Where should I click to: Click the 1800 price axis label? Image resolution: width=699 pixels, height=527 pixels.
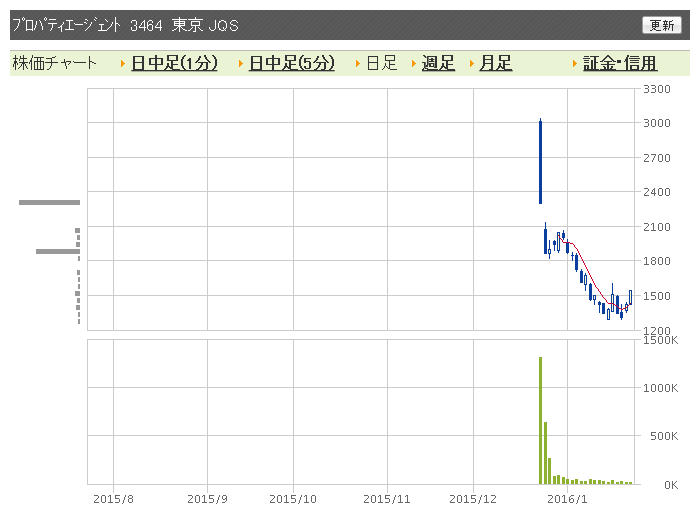point(657,261)
